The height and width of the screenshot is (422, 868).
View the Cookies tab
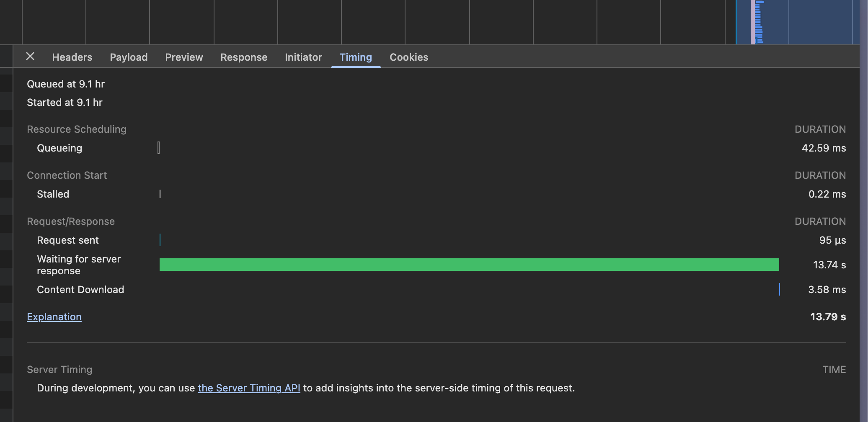click(x=408, y=57)
